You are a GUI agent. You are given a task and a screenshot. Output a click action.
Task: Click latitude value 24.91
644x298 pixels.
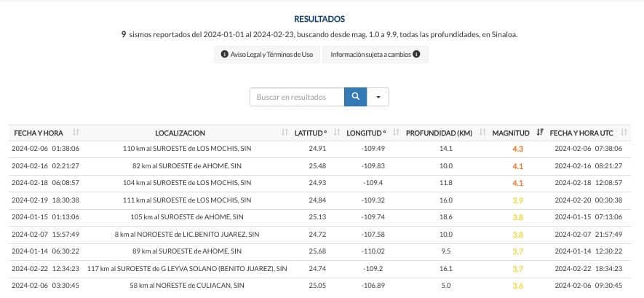(x=317, y=149)
